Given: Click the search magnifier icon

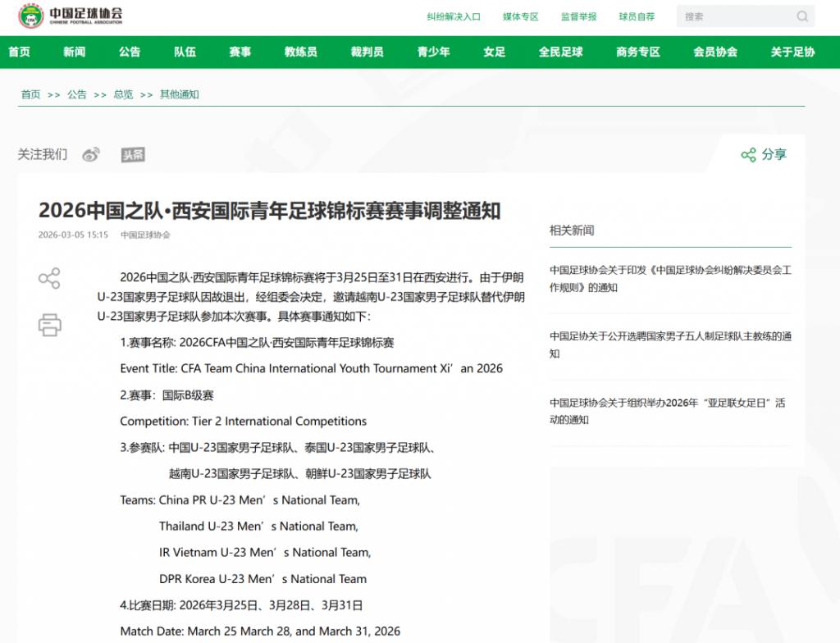Looking at the screenshot, I should click(x=801, y=16).
